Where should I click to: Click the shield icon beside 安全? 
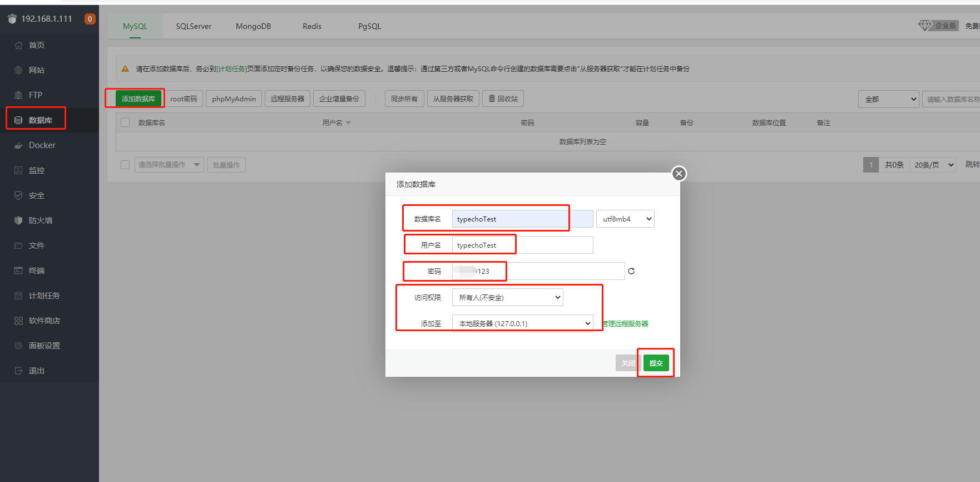click(x=18, y=195)
